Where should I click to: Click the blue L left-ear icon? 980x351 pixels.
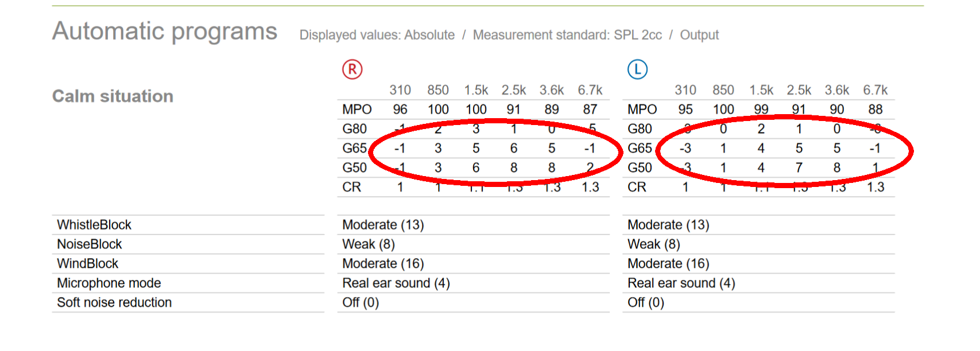coord(637,69)
